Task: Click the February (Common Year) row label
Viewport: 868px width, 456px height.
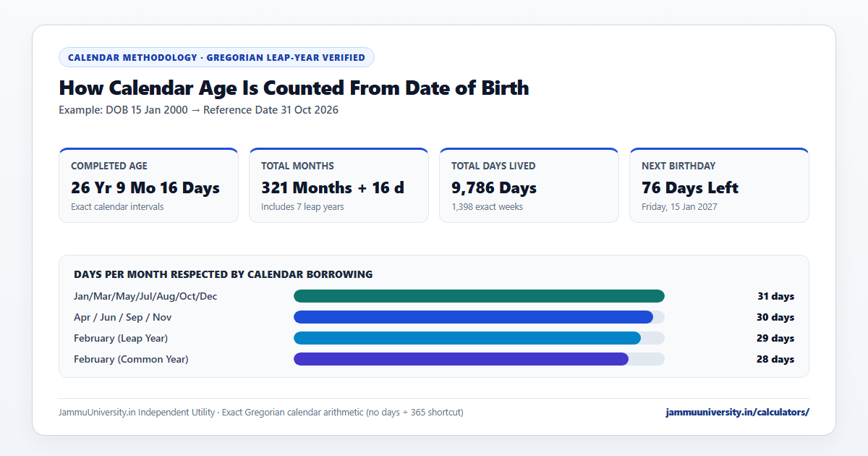Action: 131,359
